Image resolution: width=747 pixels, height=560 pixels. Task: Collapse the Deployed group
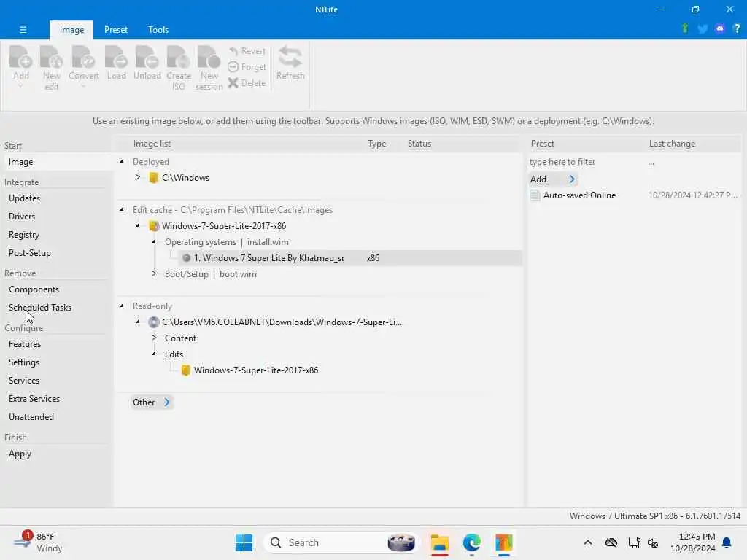(x=122, y=161)
